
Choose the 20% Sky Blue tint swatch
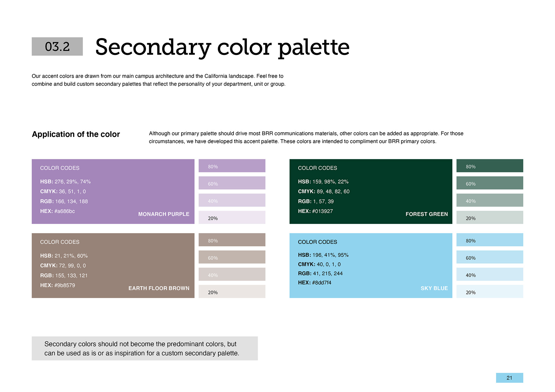(x=490, y=291)
